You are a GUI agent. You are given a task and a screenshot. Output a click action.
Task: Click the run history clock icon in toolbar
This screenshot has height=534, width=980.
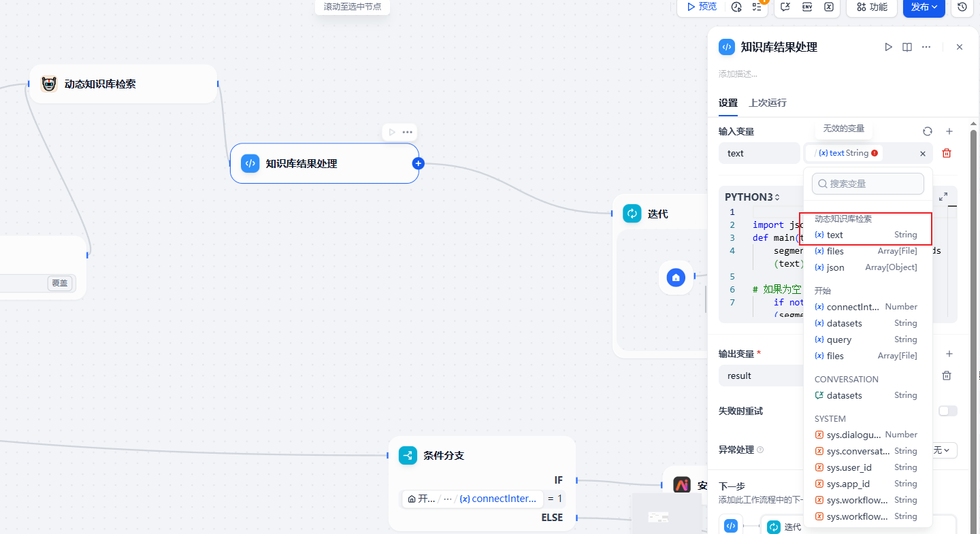click(x=736, y=7)
